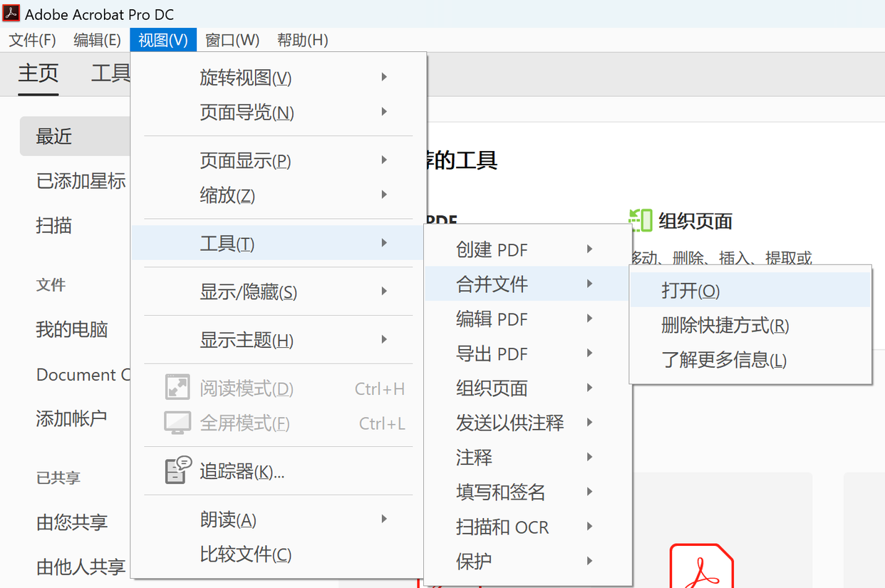The image size is (885, 588).
Task: Choose 比较文件(C) from the View menu
Action: (278, 554)
